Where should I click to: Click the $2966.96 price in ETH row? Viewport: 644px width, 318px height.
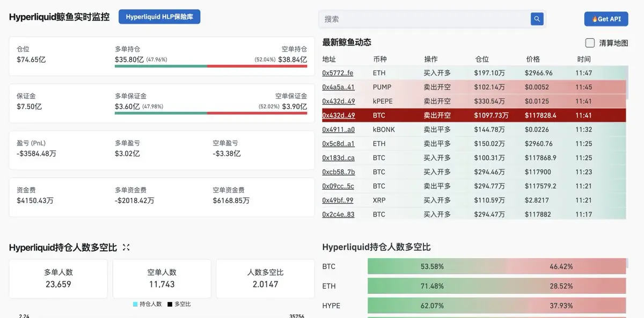coord(539,73)
